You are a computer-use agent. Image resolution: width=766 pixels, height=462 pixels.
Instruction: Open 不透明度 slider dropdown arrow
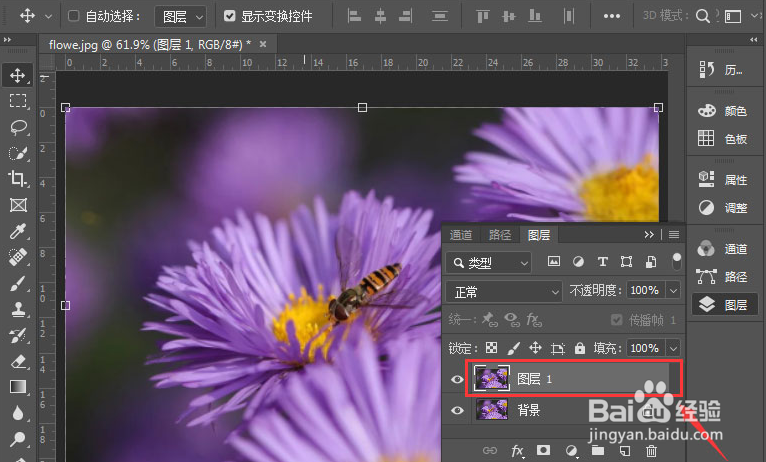(674, 291)
